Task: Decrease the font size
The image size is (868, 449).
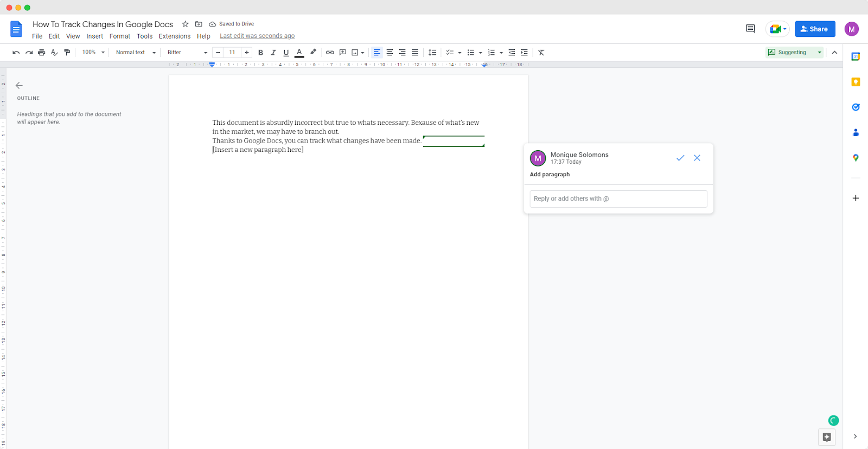Action: click(x=218, y=53)
